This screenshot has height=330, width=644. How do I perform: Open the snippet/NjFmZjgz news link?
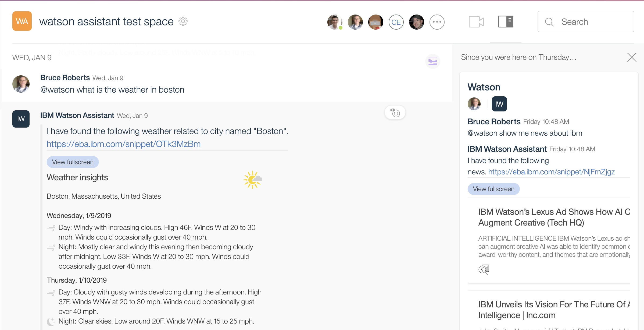[x=551, y=172]
